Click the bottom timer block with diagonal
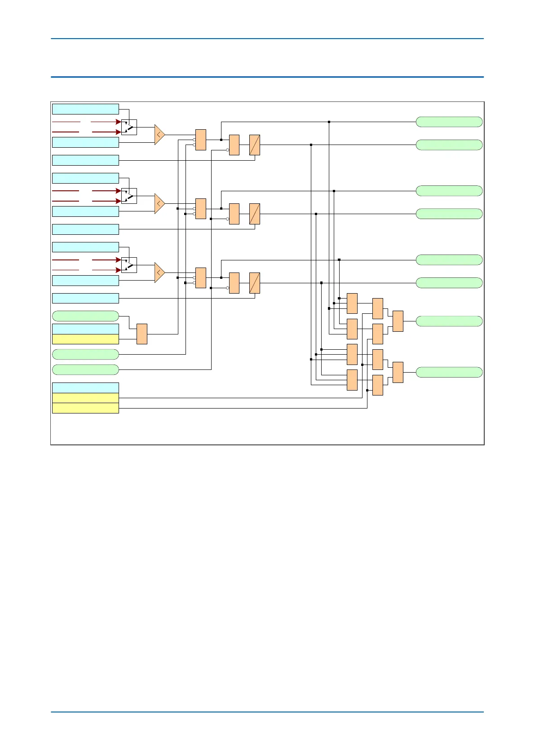 (x=255, y=283)
